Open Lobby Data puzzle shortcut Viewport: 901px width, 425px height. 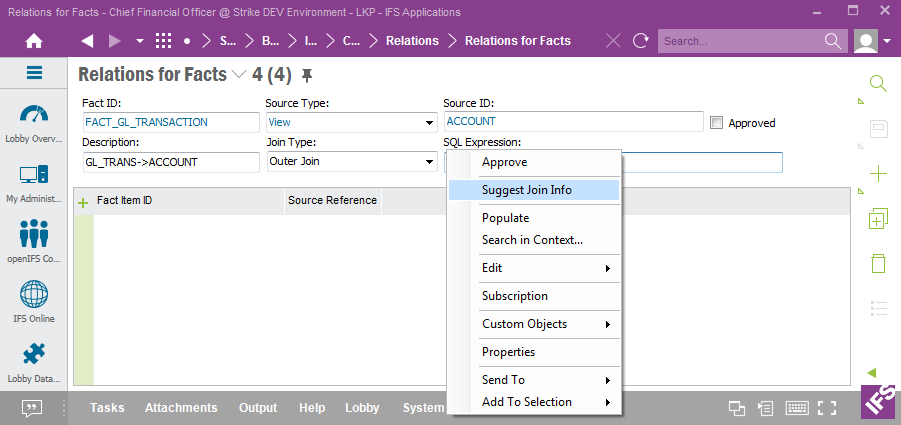[x=34, y=362]
